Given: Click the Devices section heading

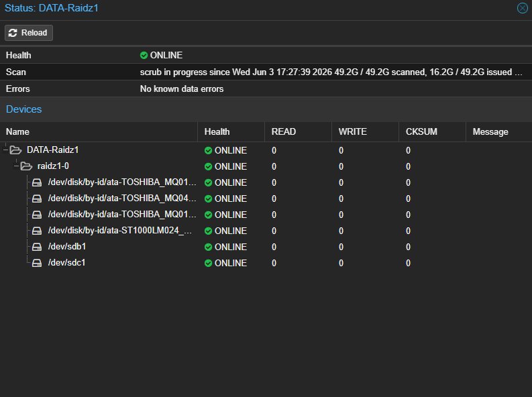Looking at the screenshot, I should tap(23, 109).
